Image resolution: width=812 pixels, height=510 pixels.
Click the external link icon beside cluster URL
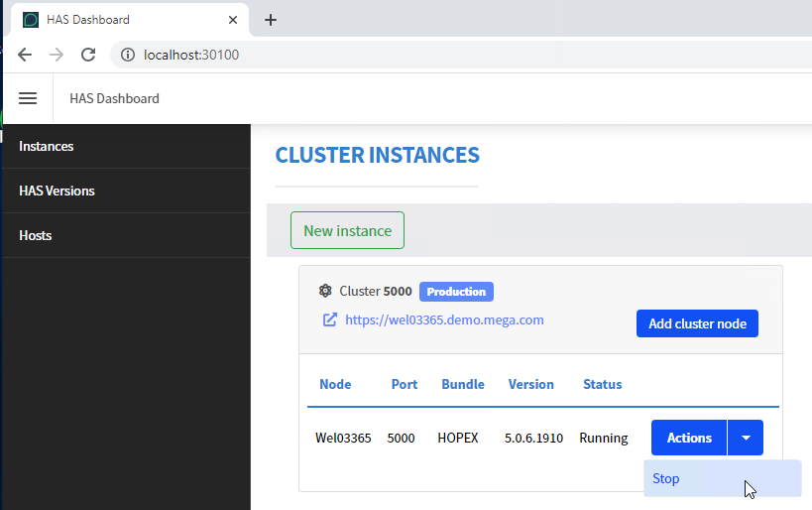[x=330, y=319]
